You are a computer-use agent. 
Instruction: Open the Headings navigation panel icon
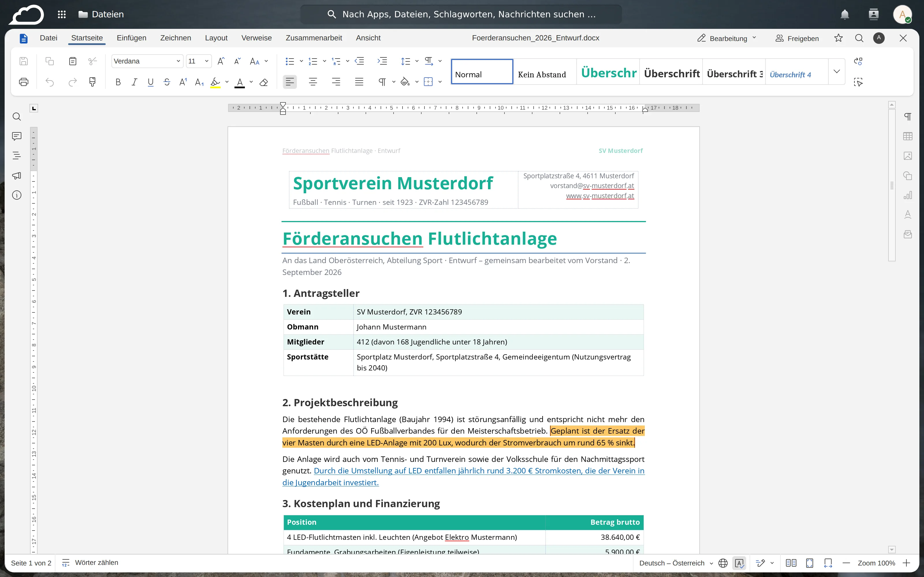click(x=16, y=156)
